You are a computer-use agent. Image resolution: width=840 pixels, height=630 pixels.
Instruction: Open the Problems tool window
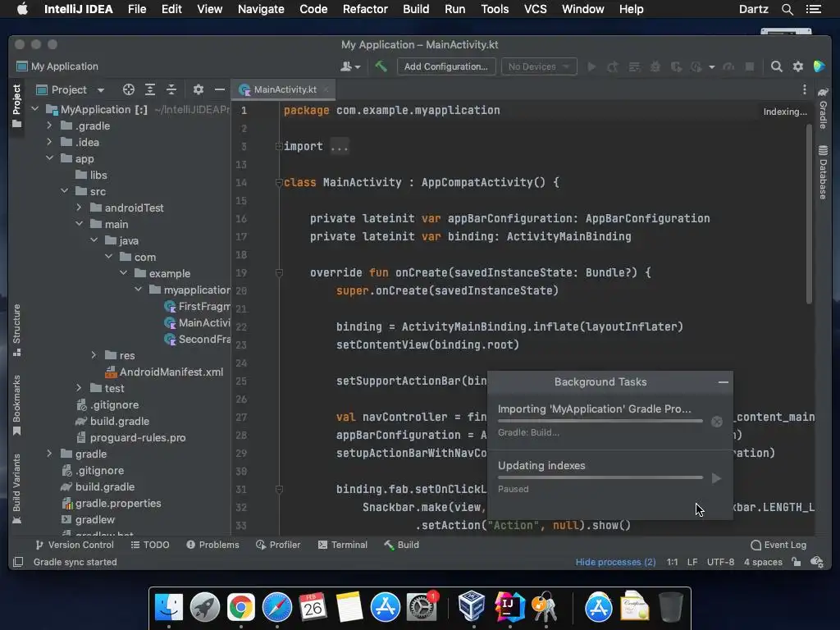click(212, 545)
